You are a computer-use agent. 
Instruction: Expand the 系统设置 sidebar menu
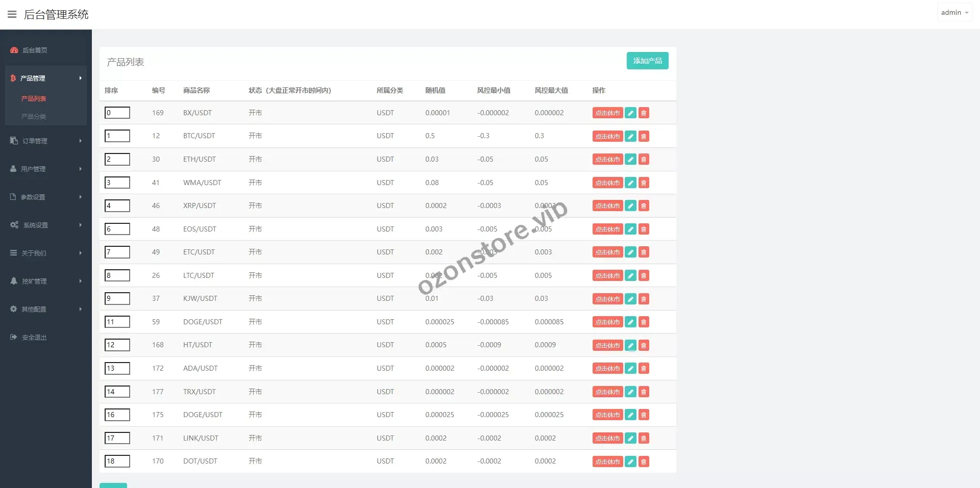click(x=45, y=225)
